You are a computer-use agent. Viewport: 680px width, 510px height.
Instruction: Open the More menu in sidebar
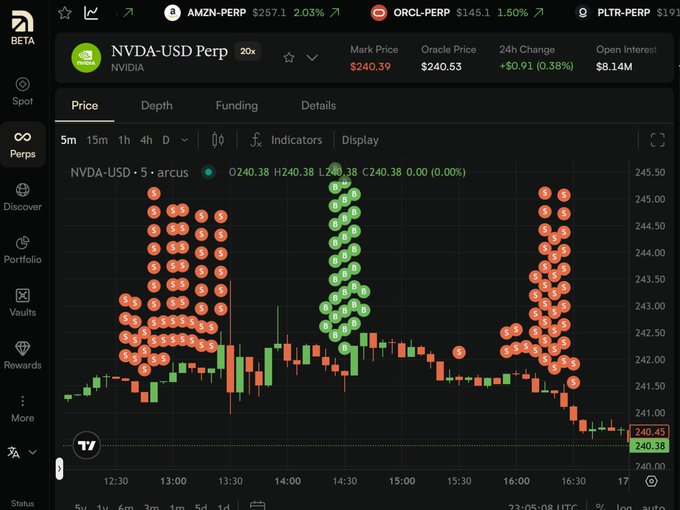click(x=23, y=409)
